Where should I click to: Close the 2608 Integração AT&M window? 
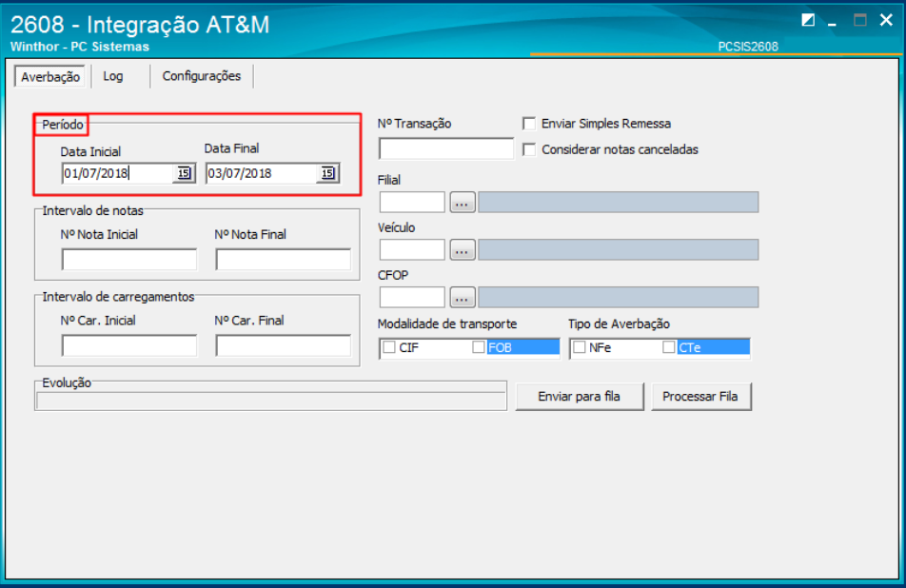tap(886, 20)
